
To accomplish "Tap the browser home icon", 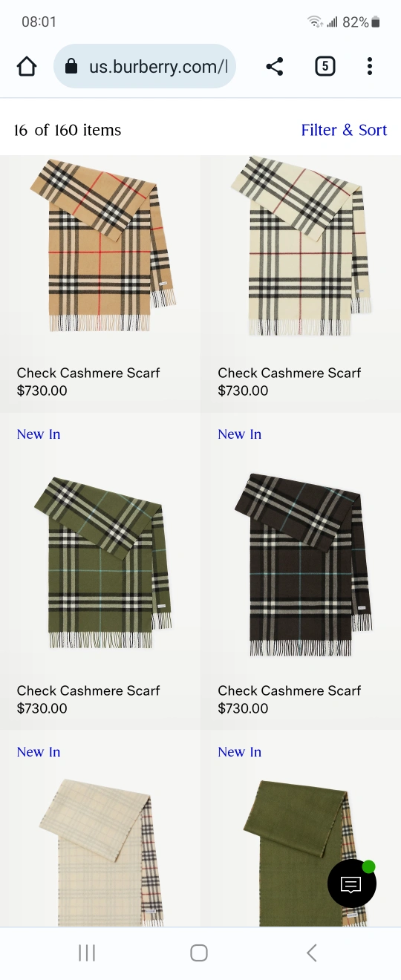I will pos(27,67).
